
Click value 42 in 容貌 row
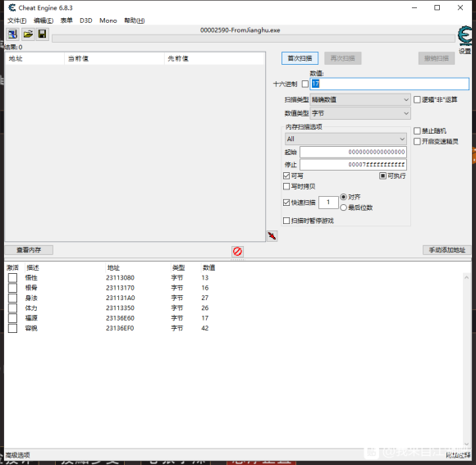(x=205, y=328)
